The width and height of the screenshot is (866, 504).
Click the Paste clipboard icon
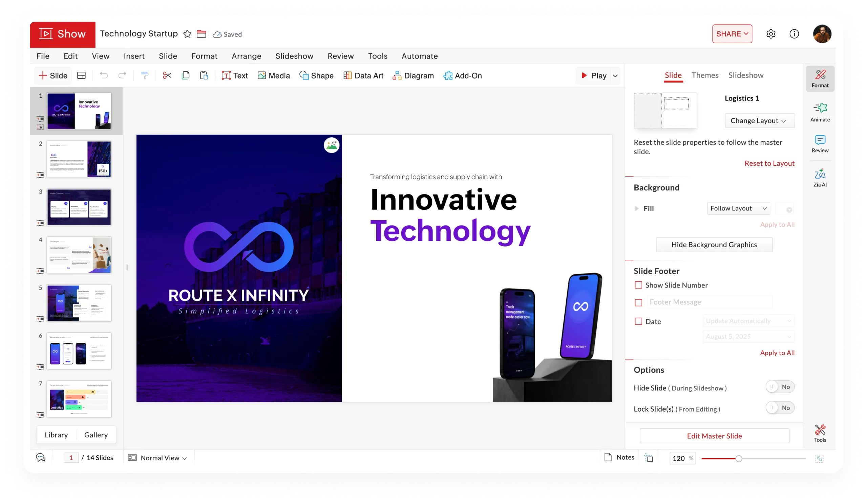(204, 75)
